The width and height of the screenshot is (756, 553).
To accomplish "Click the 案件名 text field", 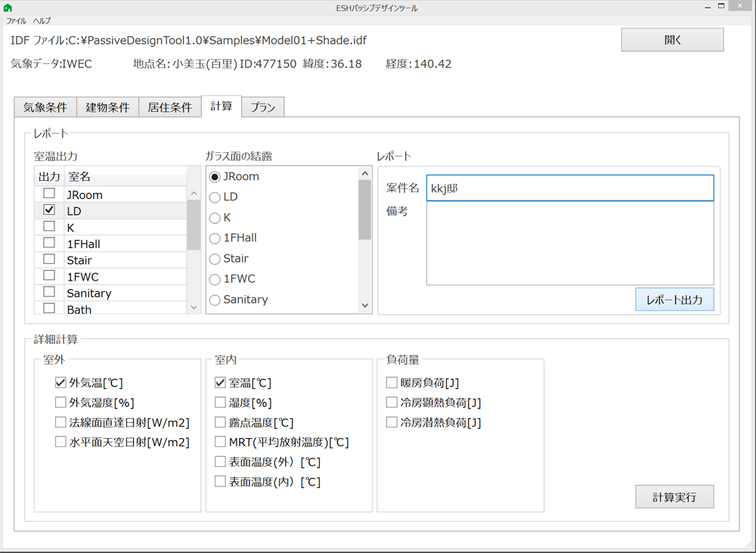I will point(569,188).
